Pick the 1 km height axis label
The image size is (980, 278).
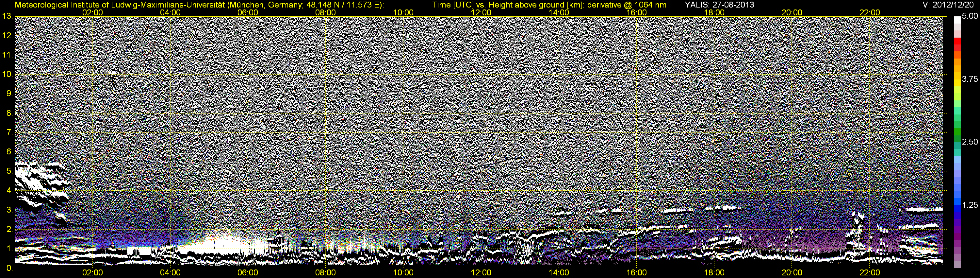(9, 249)
